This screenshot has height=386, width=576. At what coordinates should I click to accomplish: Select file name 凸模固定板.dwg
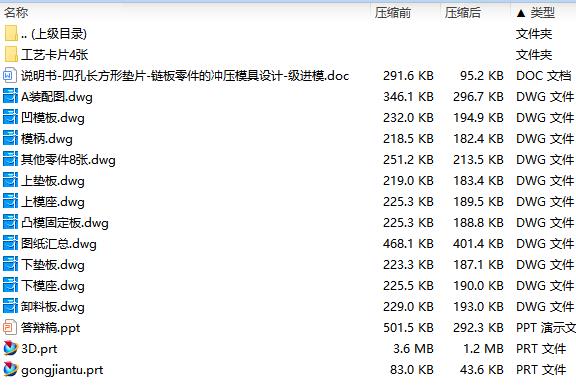[x=65, y=223]
